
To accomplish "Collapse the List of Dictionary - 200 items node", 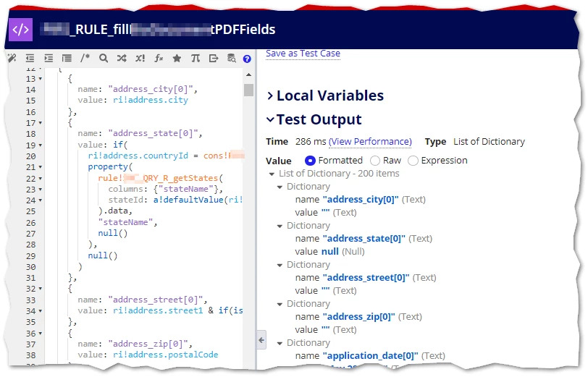I will click(272, 174).
